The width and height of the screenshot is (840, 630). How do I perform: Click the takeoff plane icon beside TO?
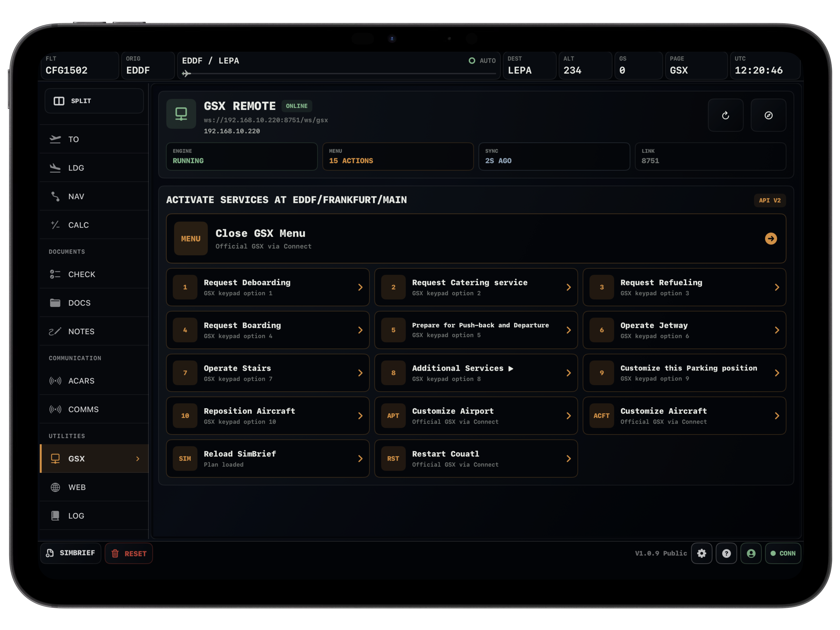coord(55,139)
